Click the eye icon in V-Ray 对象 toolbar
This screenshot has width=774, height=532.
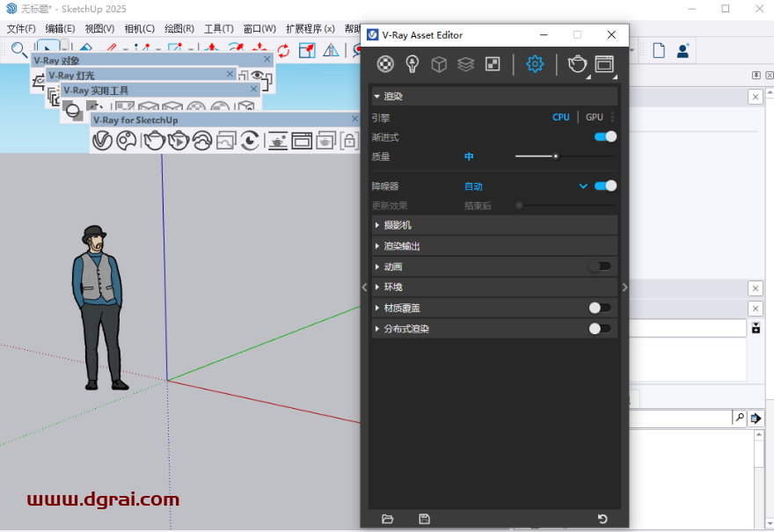click(x=257, y=76)
